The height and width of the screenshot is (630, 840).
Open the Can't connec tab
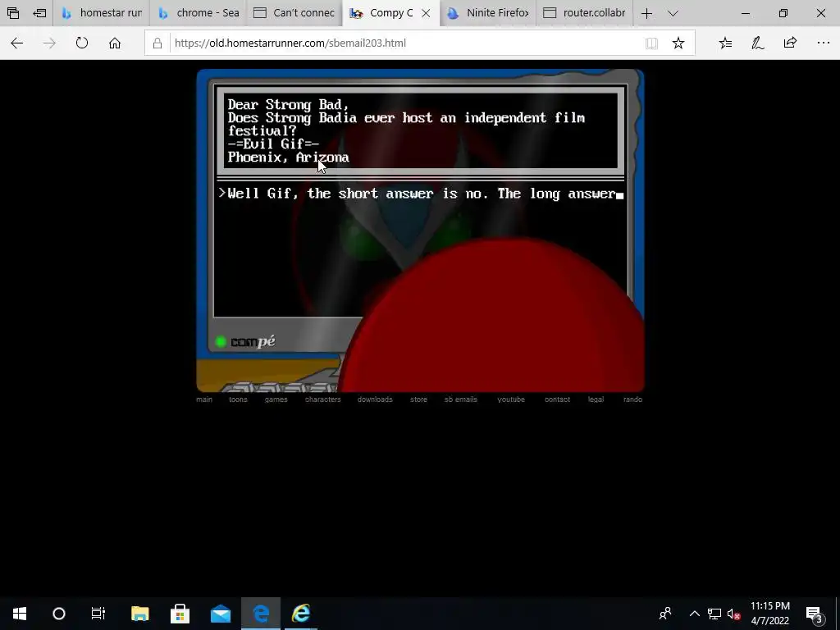tap(294, 13)
